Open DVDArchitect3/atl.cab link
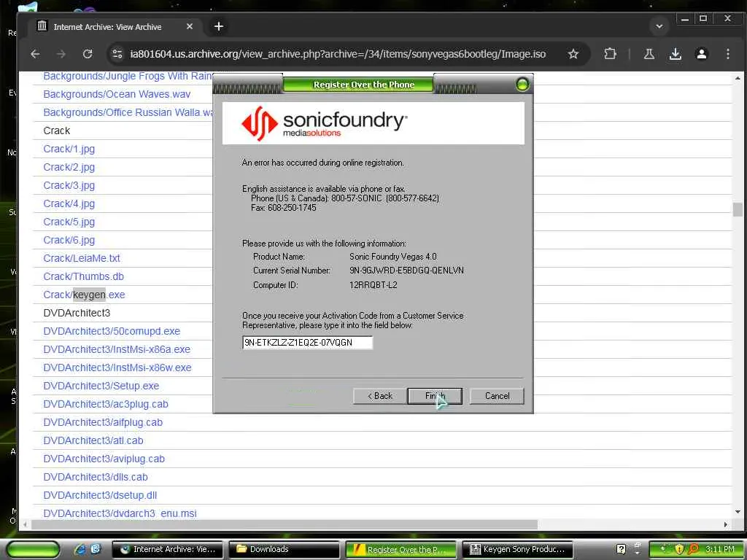The width and height of the screenshot is (747, 560). coord(93,440)
